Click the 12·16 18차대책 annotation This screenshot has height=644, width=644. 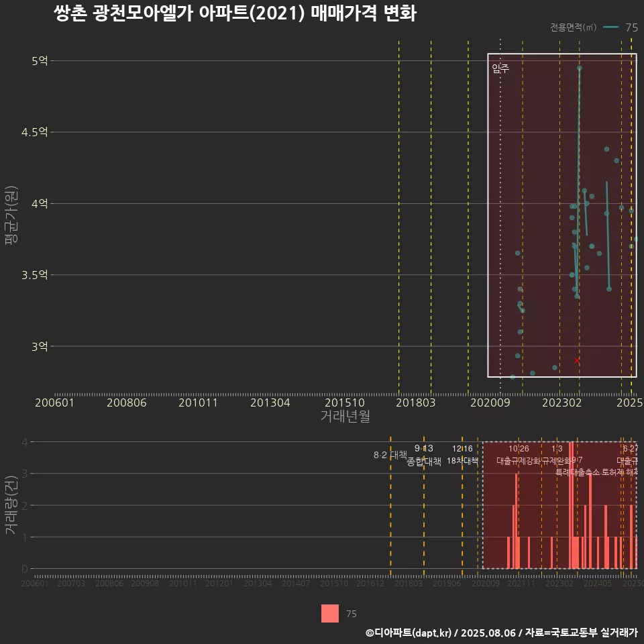coord(462,455)
